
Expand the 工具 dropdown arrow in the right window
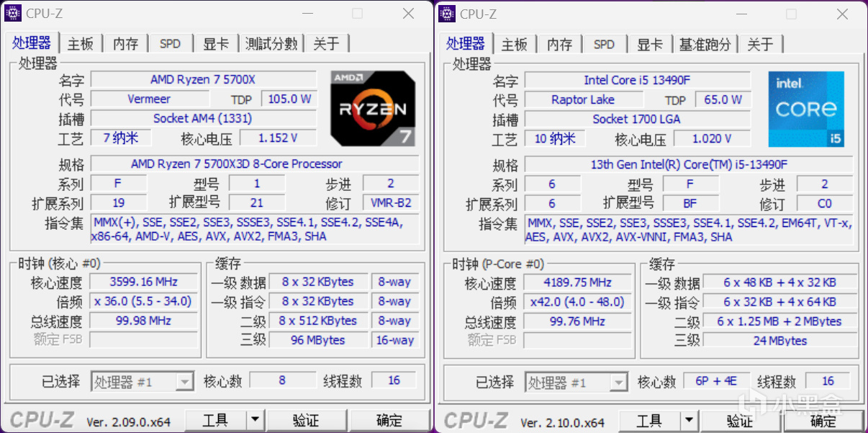point(690,421)
